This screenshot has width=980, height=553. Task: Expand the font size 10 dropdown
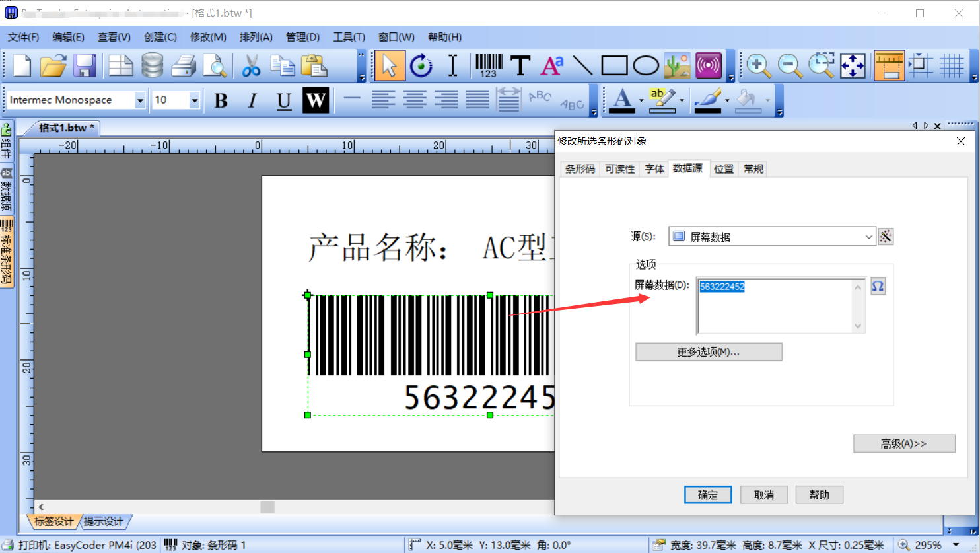194,100
